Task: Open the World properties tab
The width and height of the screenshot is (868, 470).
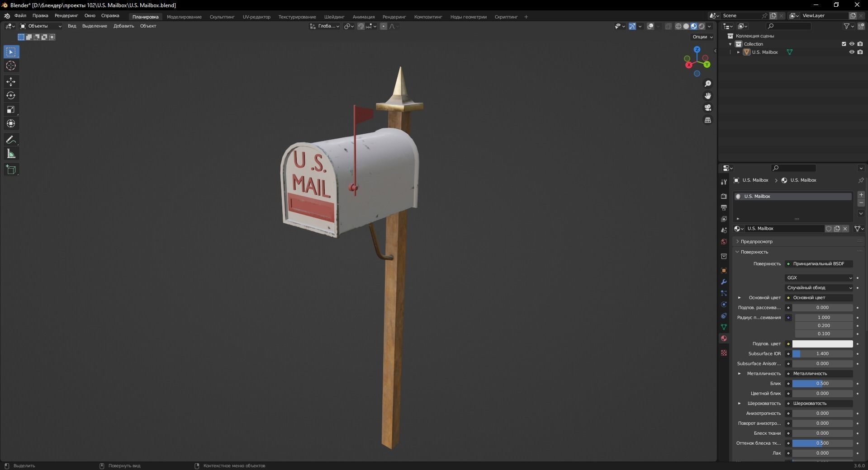Action: 724,242
